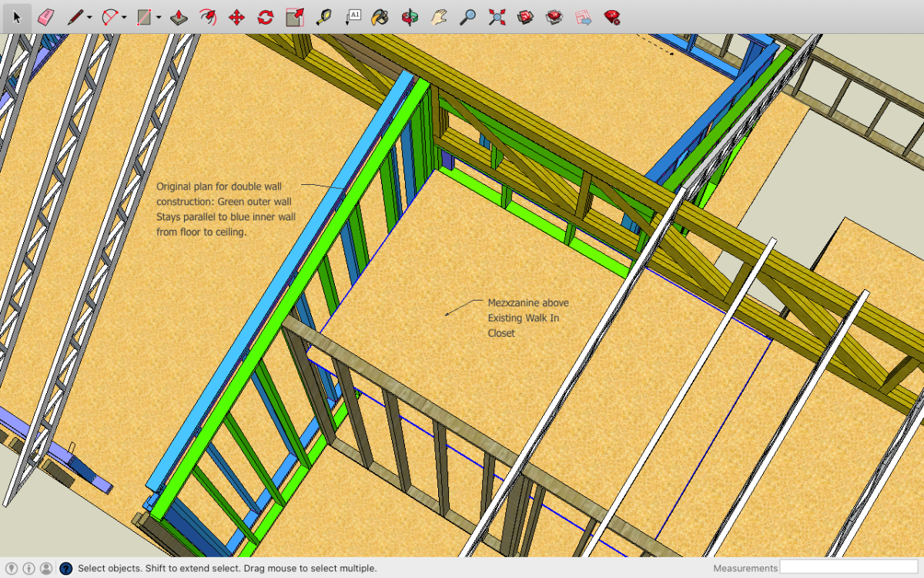Open the Instructor help question-mark icon
The width and height of the screenshot is (924, 578).
click(x=66, y=569)
